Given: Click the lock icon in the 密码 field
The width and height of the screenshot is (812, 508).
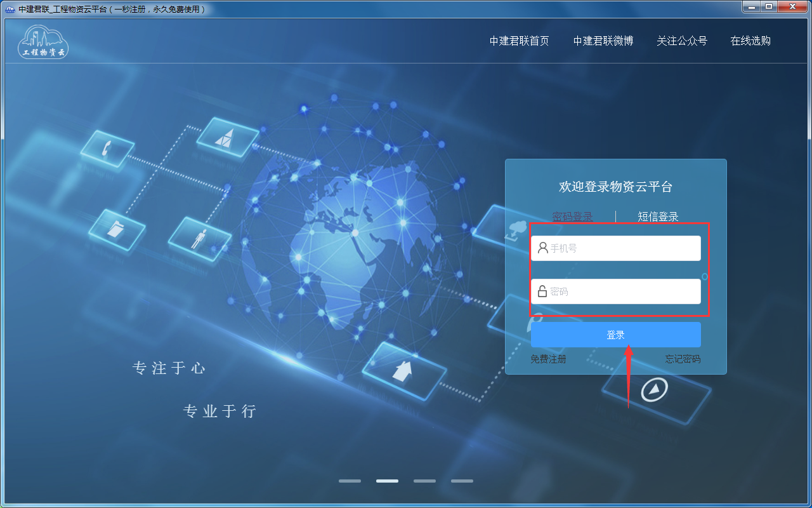Looking at the screenshot, I should 541,291.
